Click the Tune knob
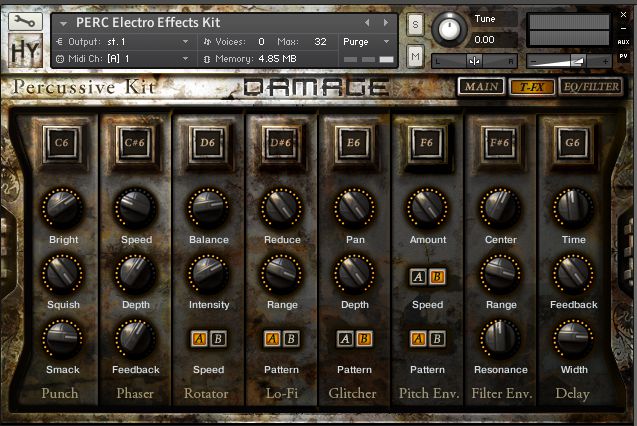This screenshot has height=426, width=637. pos(449,29)
